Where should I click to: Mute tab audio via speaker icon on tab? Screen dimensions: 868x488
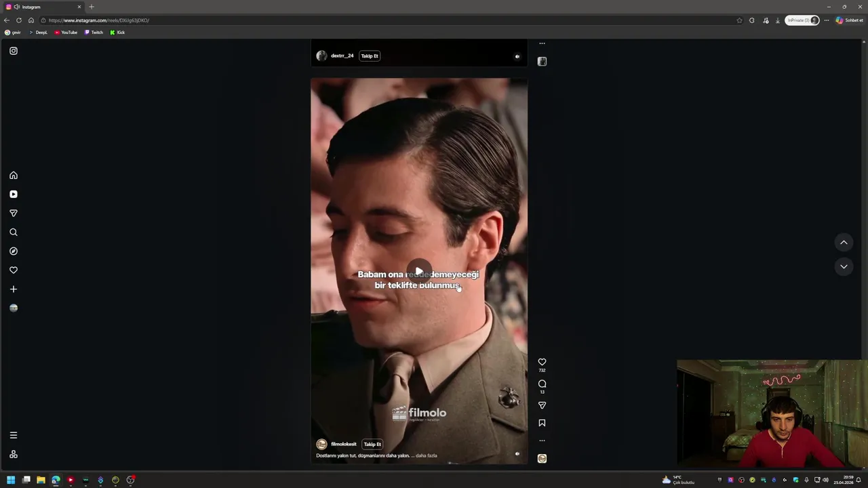click(x=17, y=7)
